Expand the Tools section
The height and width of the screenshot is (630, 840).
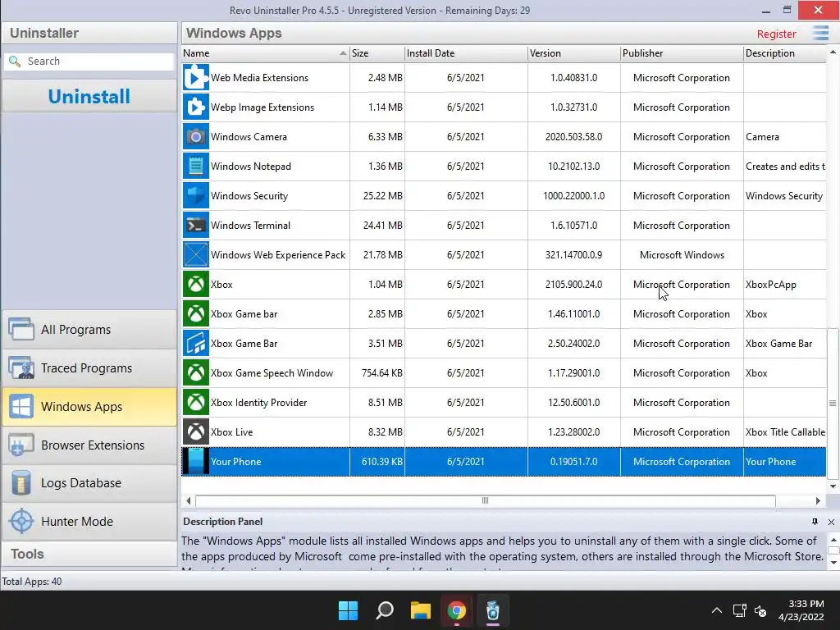pos(89,554)
